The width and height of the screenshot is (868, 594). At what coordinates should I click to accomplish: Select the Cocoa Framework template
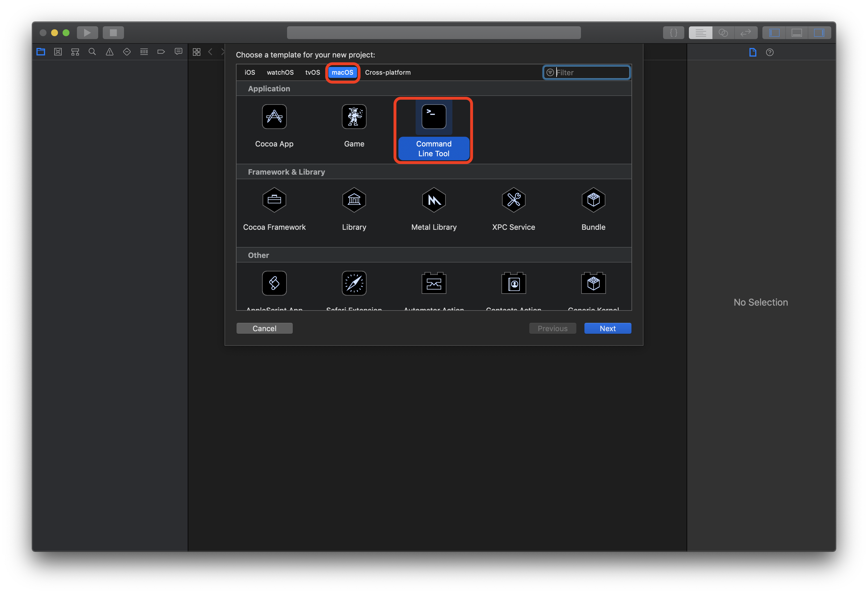click(x=274, y=209)
